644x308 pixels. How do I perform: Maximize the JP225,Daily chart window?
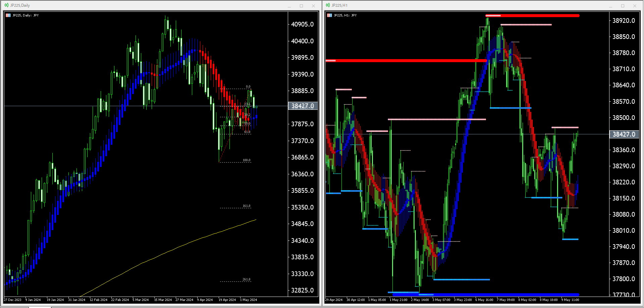[301, 6]
